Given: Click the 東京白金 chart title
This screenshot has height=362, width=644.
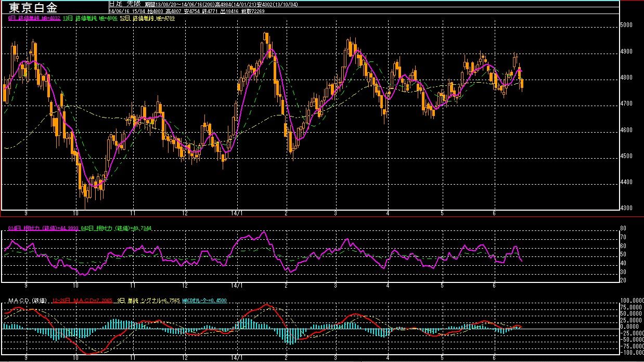Looking at the screenshot, I should pyautogui.click(x=33, y=7).
